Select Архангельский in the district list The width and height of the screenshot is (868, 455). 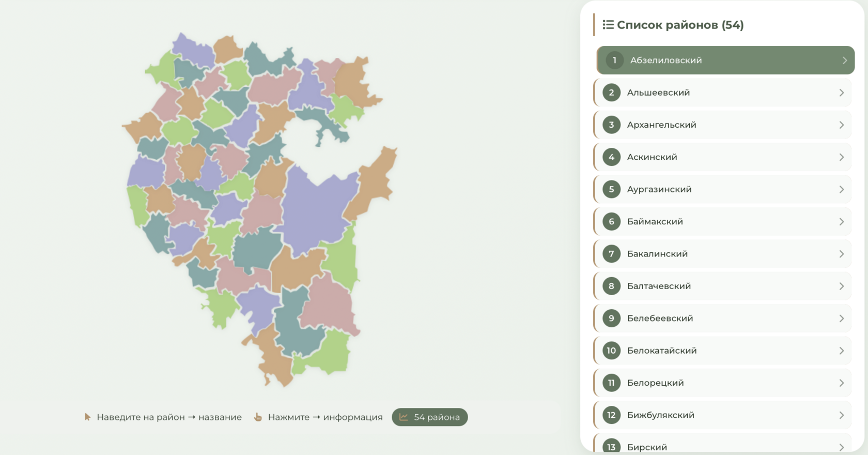pos(722,125)
